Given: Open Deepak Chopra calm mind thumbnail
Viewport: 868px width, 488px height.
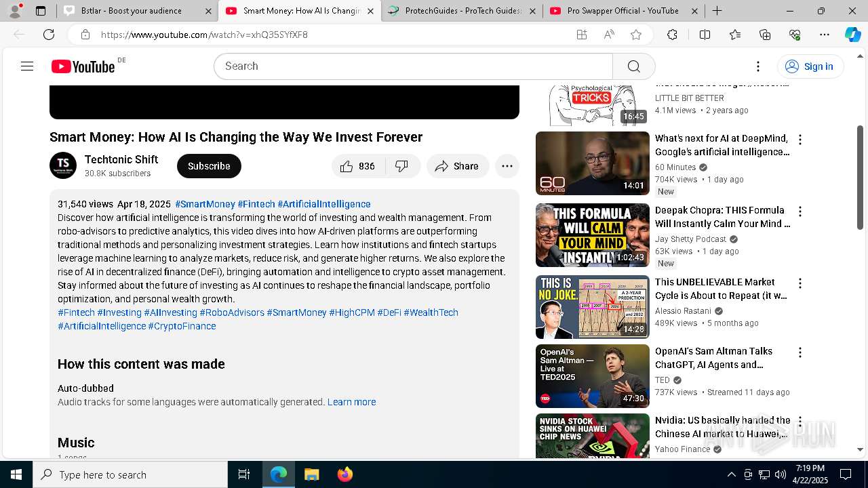Looking at the screenshot, I should (592, 235).
